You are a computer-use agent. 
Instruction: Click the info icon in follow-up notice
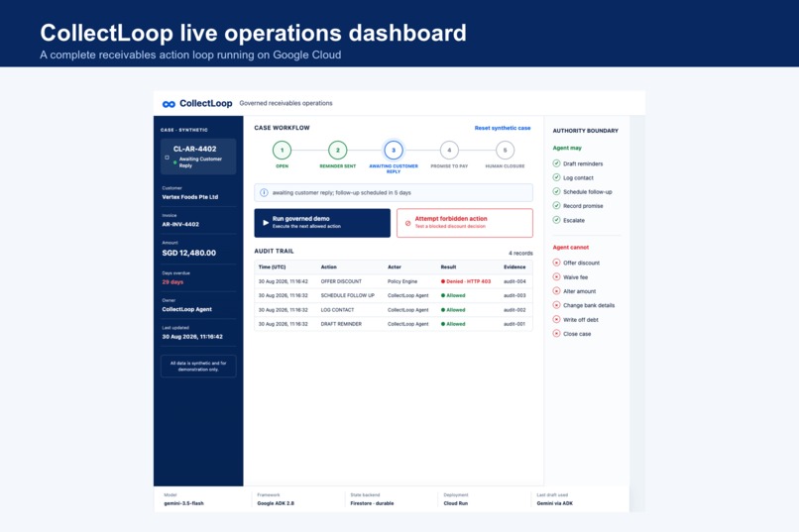264,193
